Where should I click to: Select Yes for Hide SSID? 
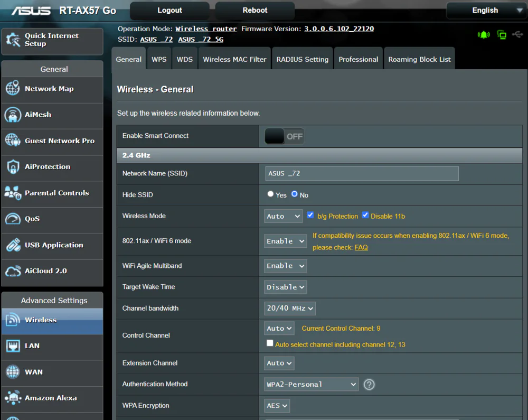tap(270, 194)
